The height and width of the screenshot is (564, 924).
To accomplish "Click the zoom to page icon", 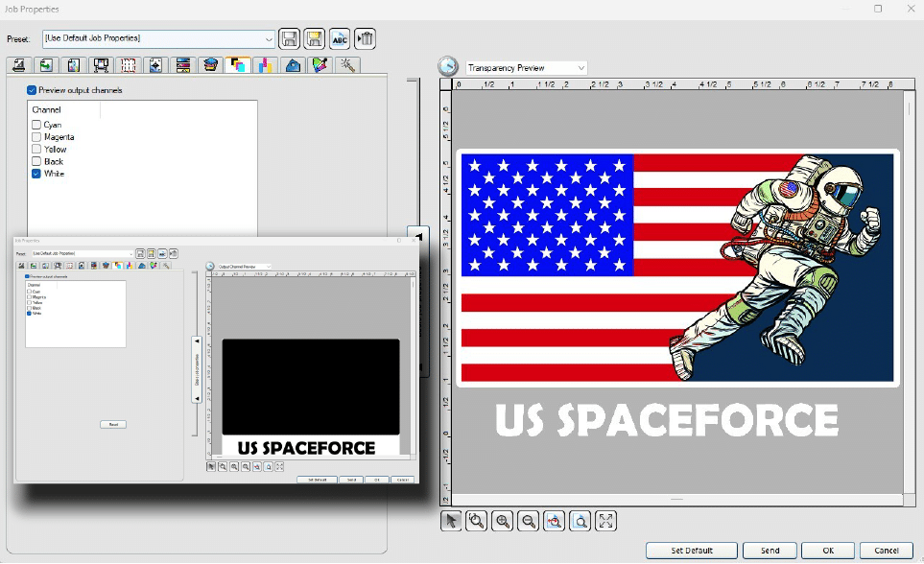I will (x=580, y=521).
